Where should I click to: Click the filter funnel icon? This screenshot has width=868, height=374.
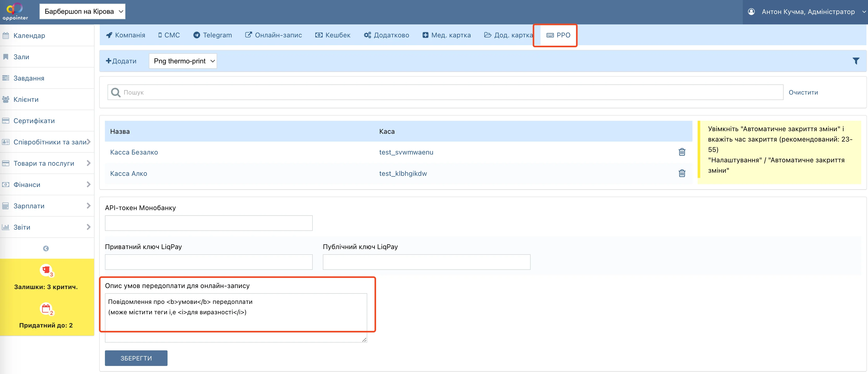(856, 61)
